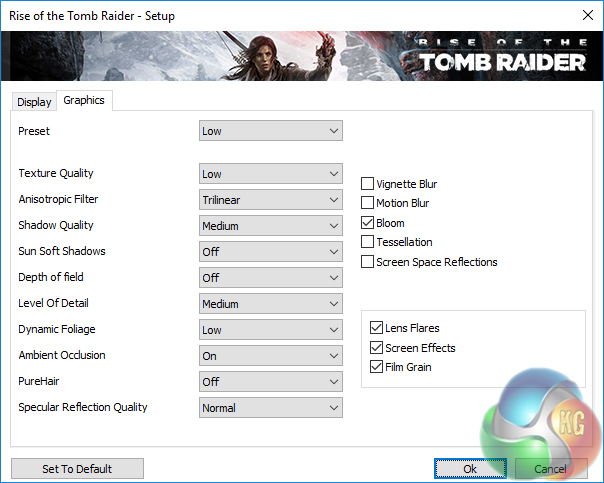Open the Specular Reflection Quality dropdown
The width and height of the screenshot is (604, 483).
coord(270,408)
